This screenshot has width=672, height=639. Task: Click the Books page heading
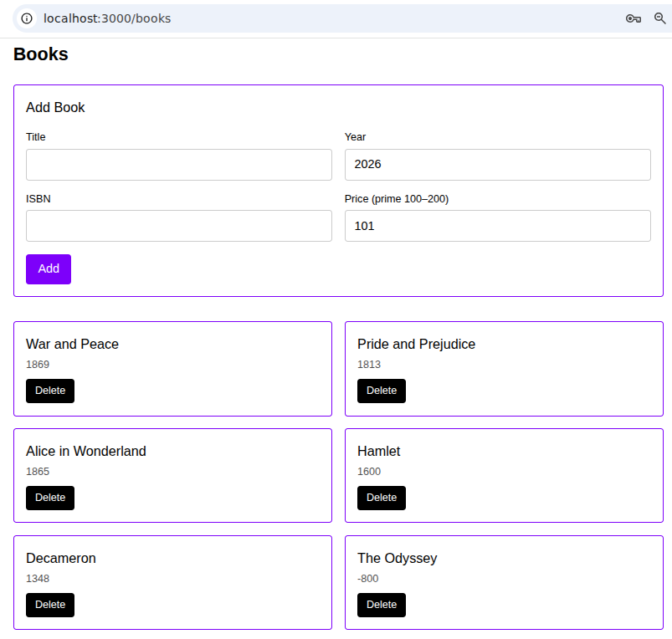tap(41, 54)
